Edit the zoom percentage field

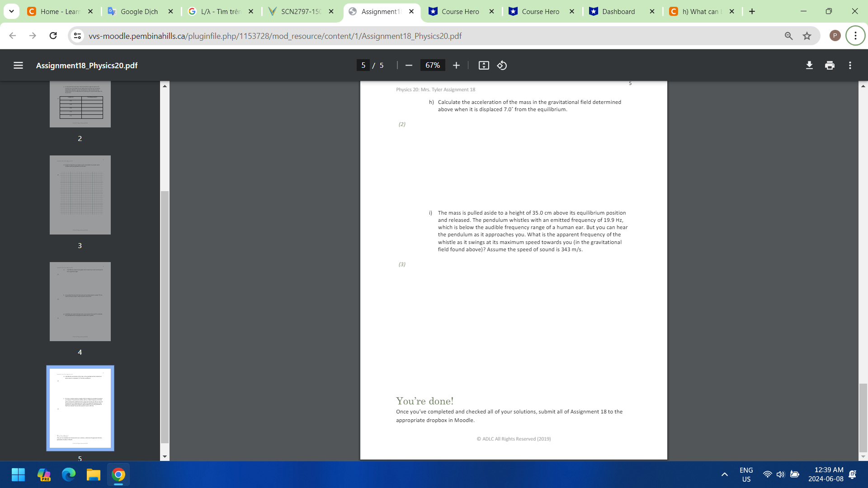click(x=432, y=65)
